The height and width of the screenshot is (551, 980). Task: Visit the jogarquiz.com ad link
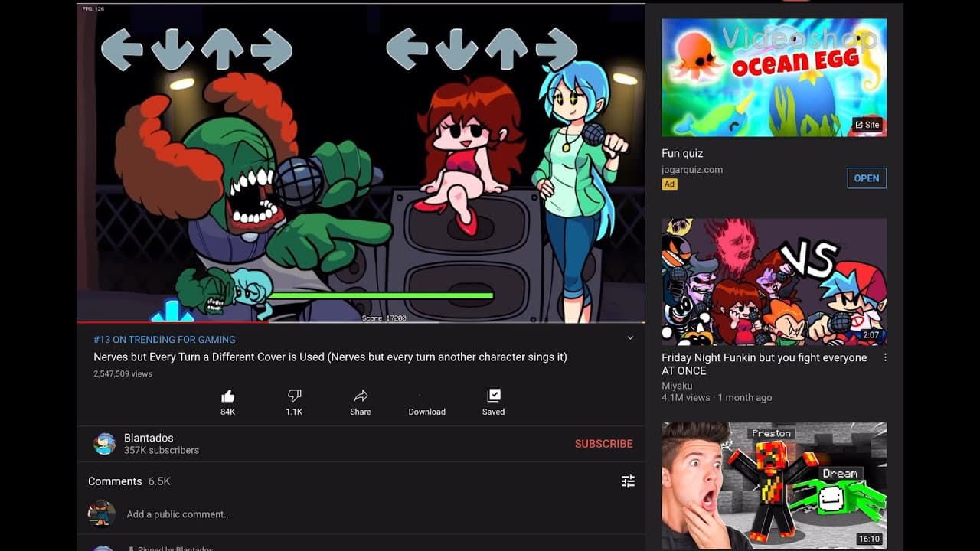point(692,170)
